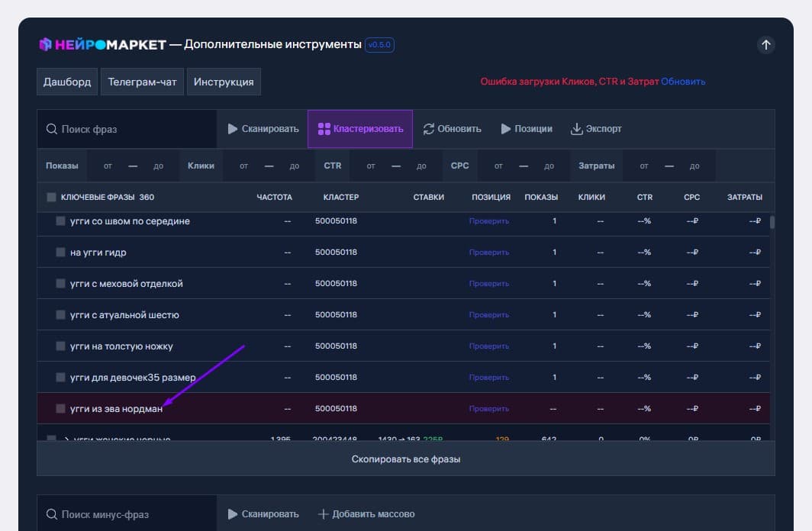
Task: Click the plus icon by Добавить массово
Action: (x=323, y=514)
